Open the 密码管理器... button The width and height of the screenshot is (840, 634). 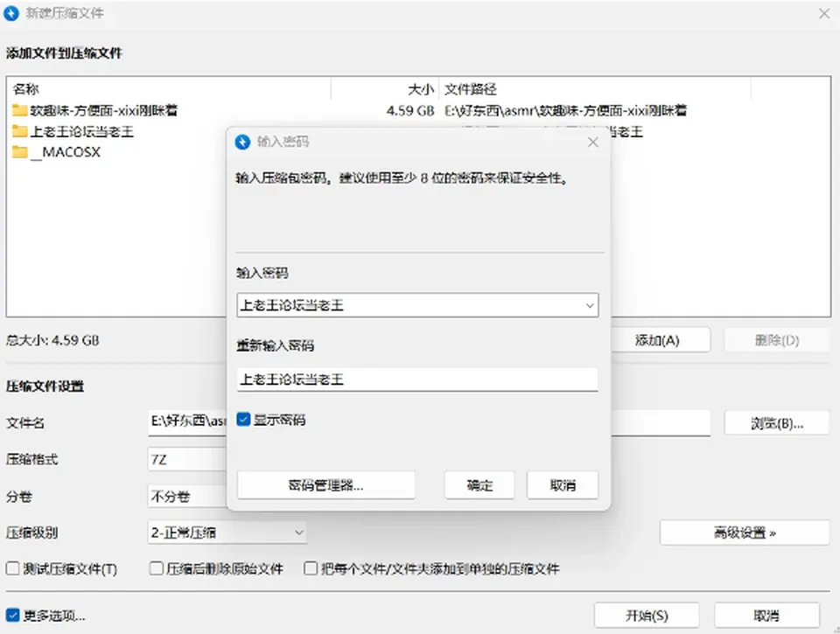[326, 485]
